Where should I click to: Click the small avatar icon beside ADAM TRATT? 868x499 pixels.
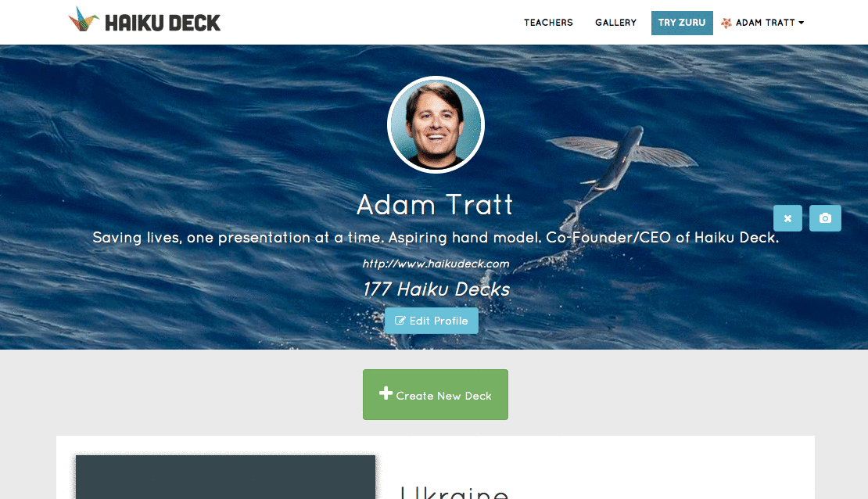pyautogui.click(x=726, y=23)
